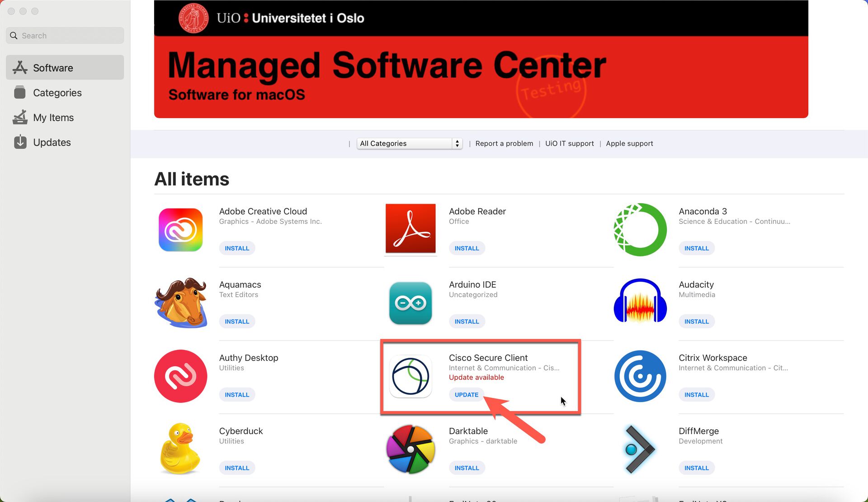The width and height of the screenshot is (868, 502).
Task: Click the Cyberduck yellow duck icon
Action: [x=180, y=449]
